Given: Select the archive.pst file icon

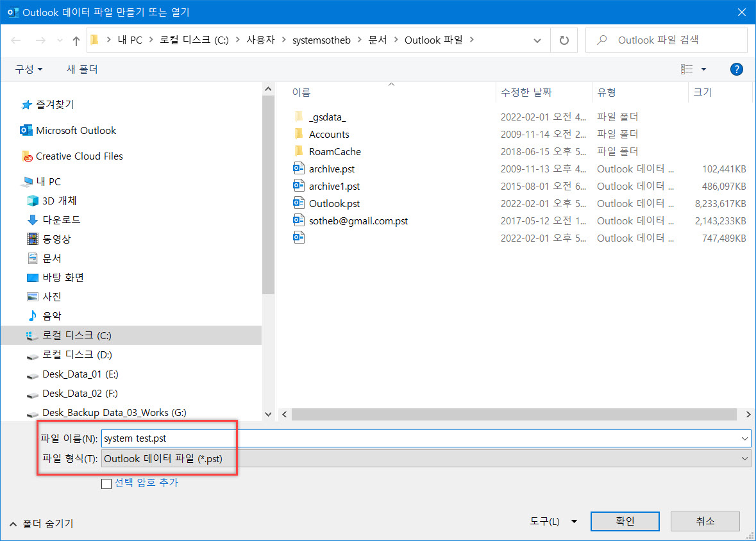Looking at the screenshot, I should (x=298, y=169).
